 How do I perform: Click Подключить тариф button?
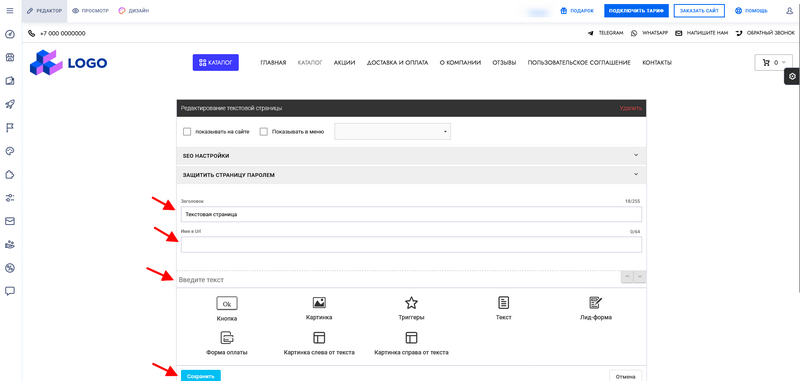pos(636,11)
